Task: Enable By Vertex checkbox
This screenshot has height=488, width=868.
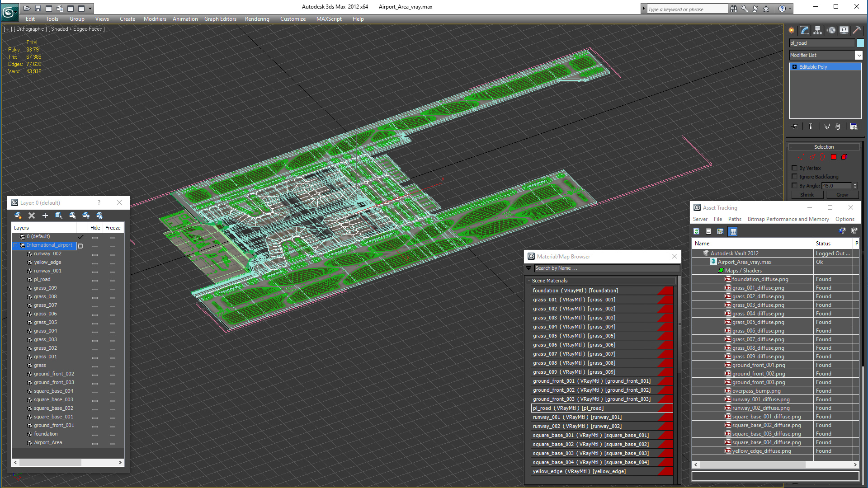Action: tap(794, 168)
